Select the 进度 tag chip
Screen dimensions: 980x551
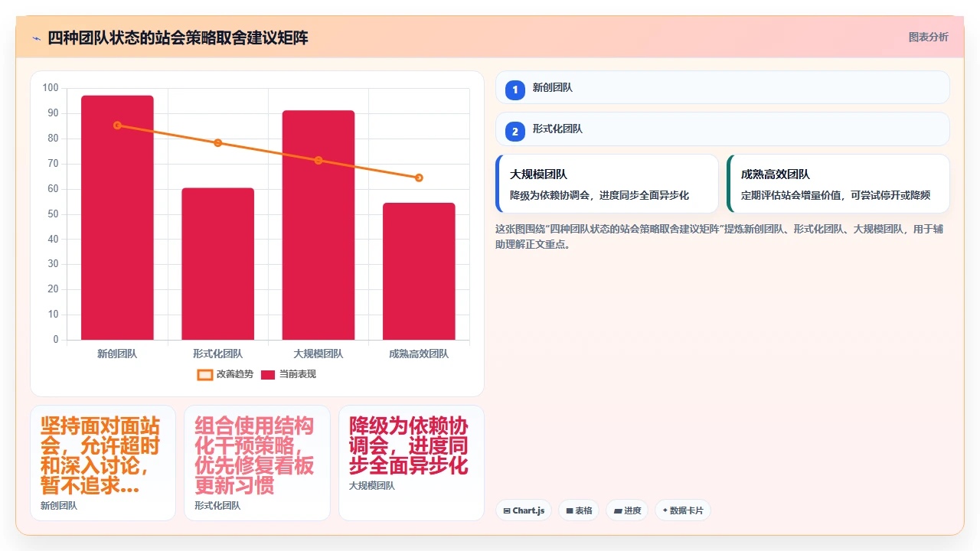pos(627,510)
